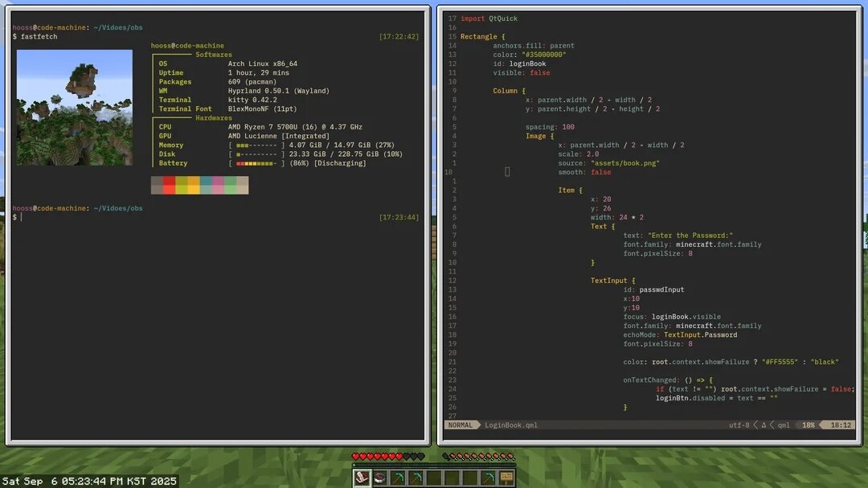Click the NORMAL mode indicator in statusline
868x488 pixels.
pos(461,425)
